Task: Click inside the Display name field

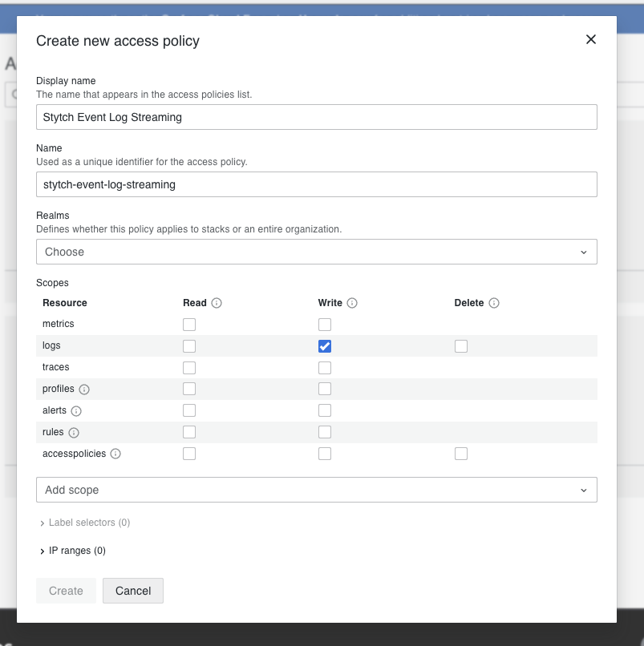Action: pyautogui.click(x=316, y=116)
